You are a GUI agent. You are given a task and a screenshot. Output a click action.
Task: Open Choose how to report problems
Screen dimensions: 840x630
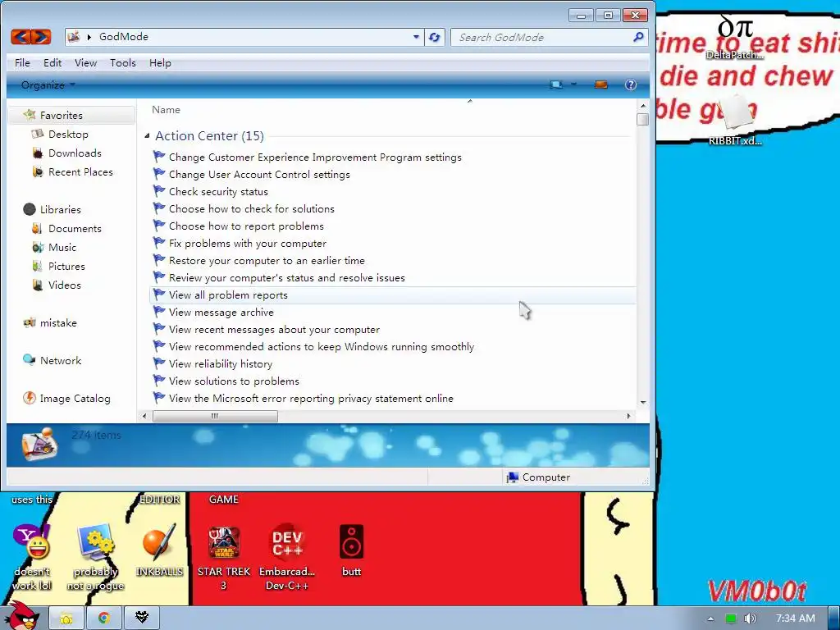click(x=246, y=226)
